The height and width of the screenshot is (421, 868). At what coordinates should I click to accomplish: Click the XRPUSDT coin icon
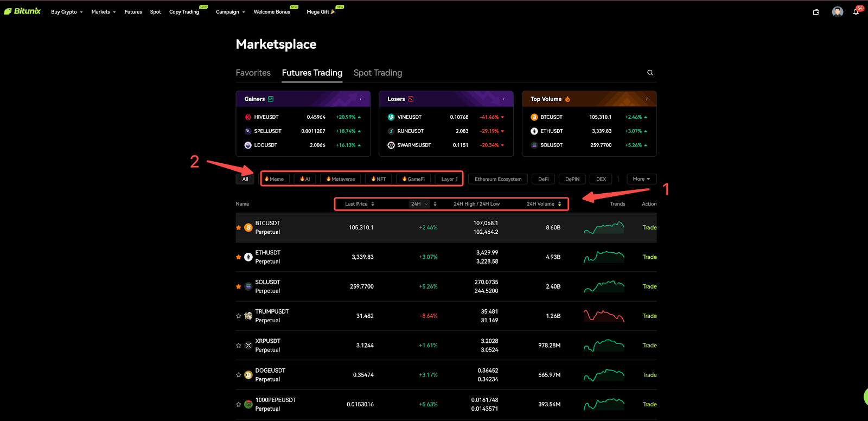pos(248,346)
